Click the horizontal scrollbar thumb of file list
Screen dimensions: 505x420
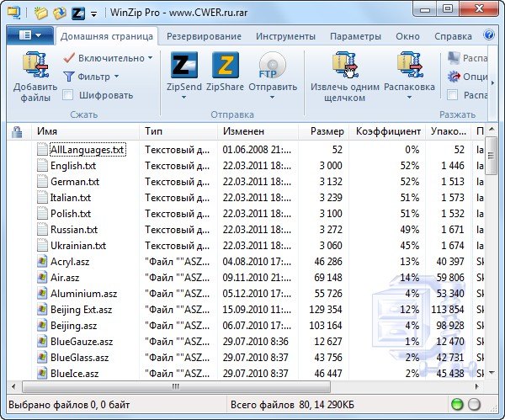tap(168, 386)
